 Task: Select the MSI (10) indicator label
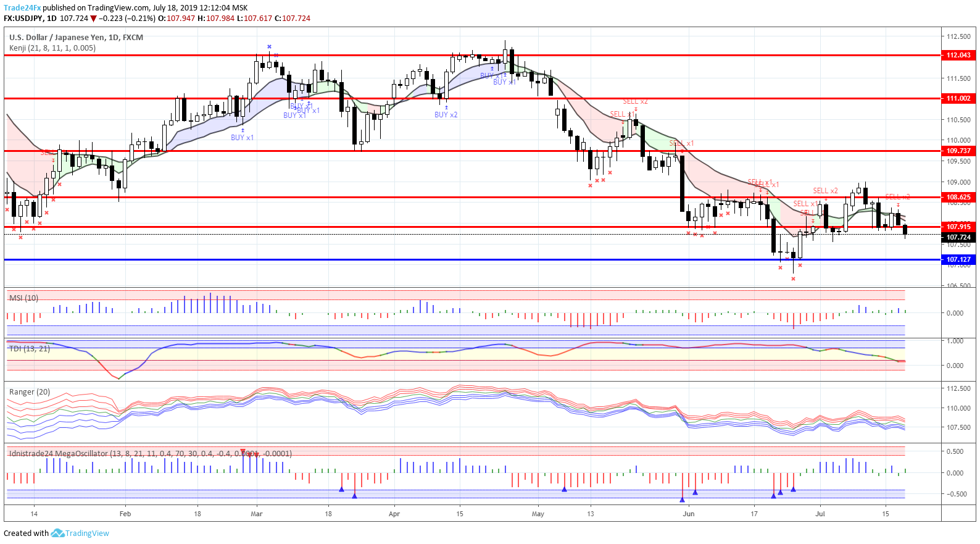(23, 298)
